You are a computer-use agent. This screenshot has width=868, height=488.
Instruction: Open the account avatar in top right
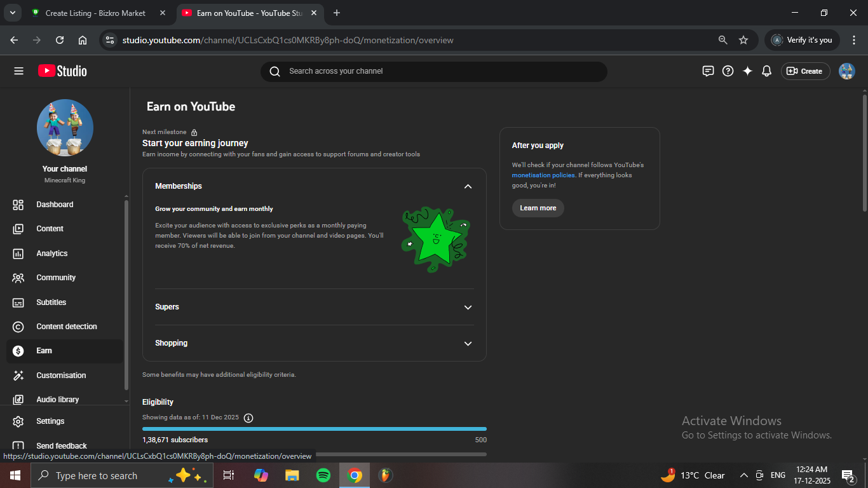[x=846, y=71]
